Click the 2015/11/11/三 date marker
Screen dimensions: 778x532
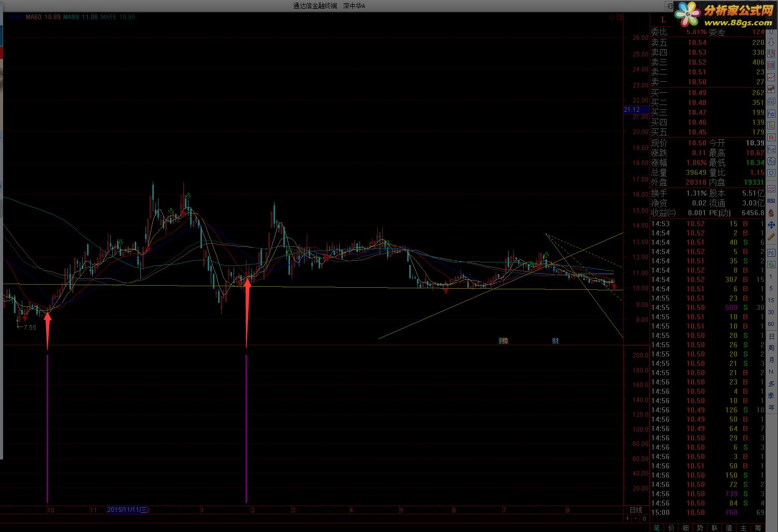pyautogui.click(x=127, y=510)
